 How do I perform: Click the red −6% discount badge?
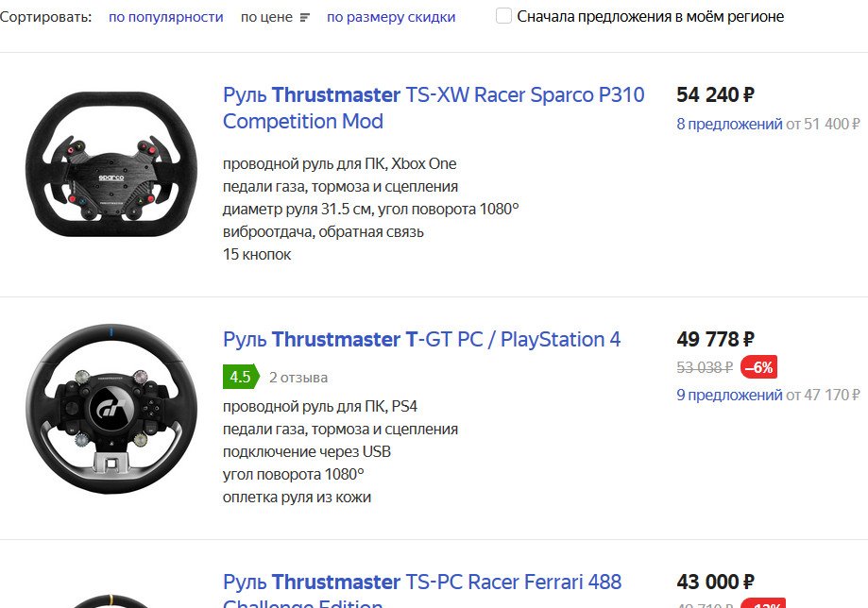coord(758,367)
